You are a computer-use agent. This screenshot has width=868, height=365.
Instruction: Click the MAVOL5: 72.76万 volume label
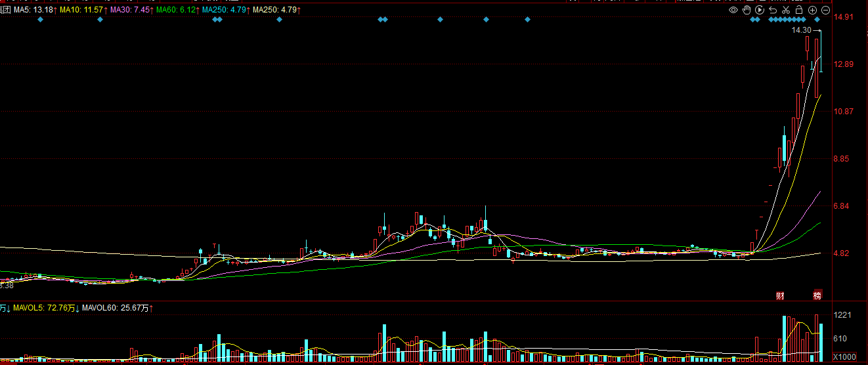coord(46,307)
